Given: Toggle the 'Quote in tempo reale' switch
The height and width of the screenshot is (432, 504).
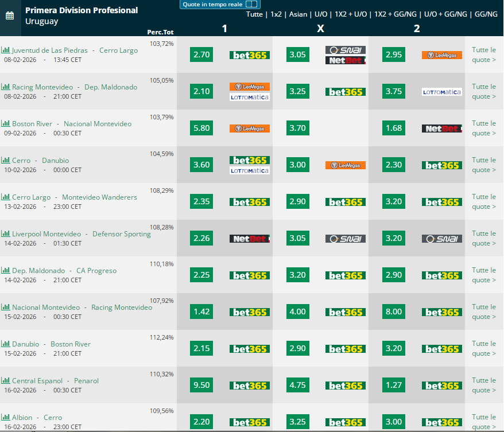Looking at the screenshot, I should point(251,4).
